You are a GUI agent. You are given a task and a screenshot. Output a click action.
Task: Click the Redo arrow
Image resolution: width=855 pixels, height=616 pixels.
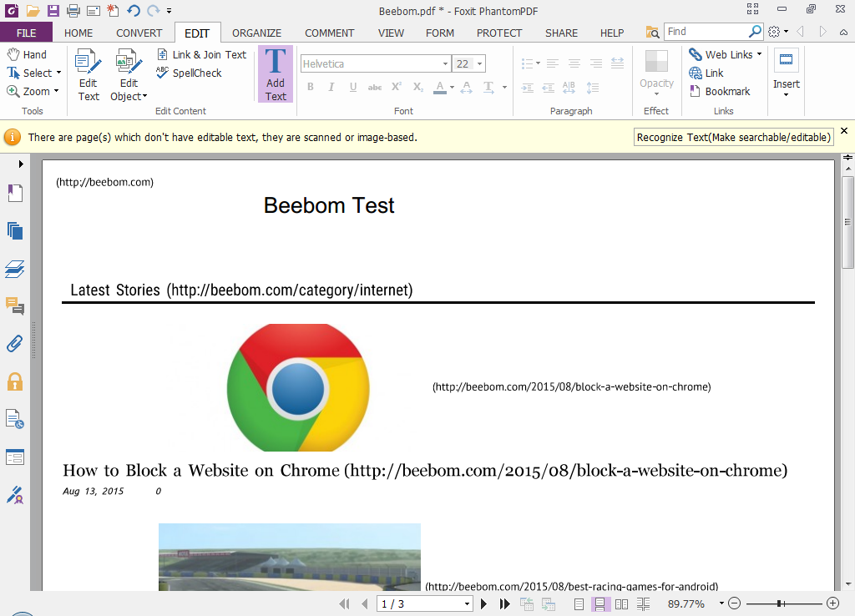(x=154, y=10)
